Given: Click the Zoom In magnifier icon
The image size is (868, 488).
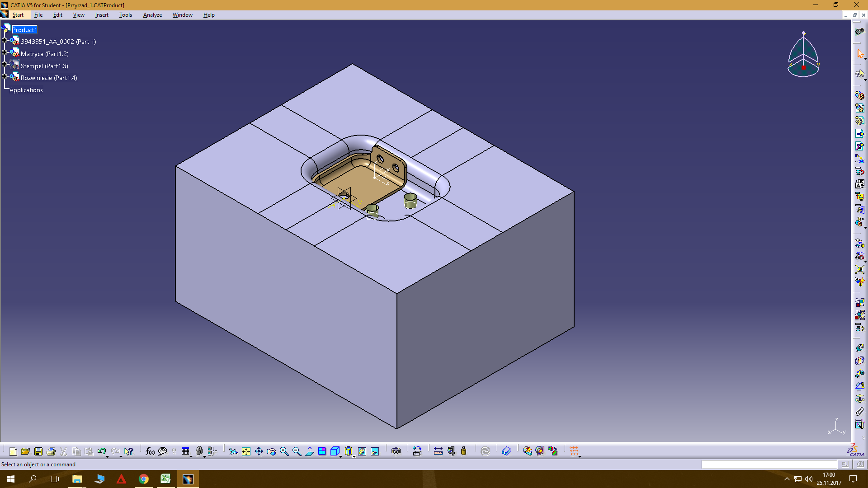Looking at the screenshot, I should [284, 451].
